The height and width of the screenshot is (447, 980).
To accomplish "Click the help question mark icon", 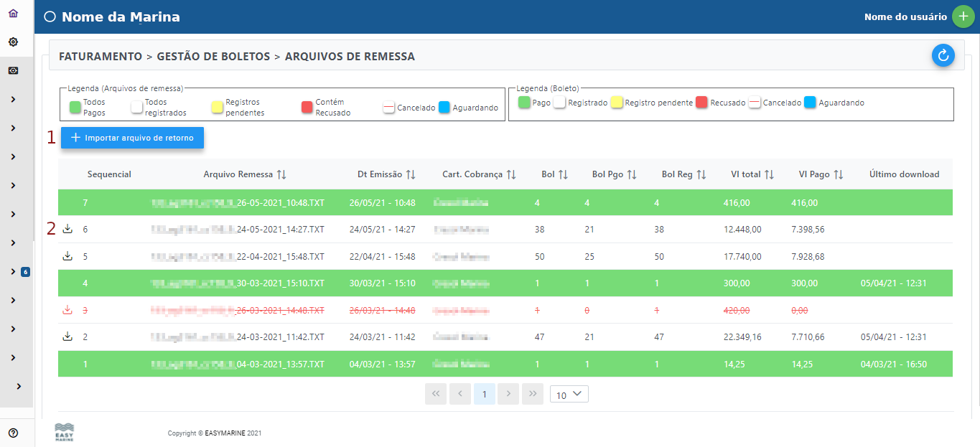I will coord(13,433).
